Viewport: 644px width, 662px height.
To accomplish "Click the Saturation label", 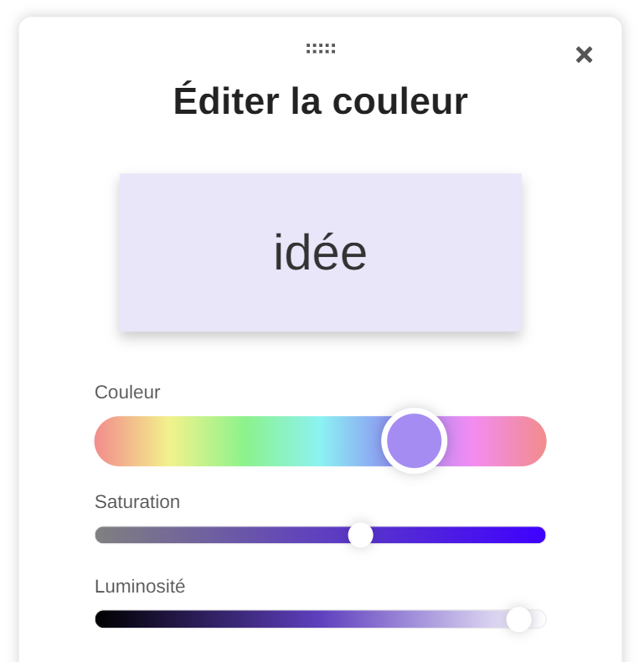I will [137, 501].
